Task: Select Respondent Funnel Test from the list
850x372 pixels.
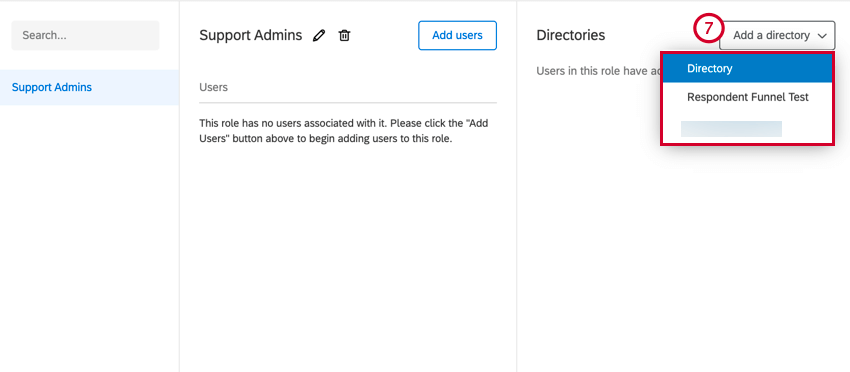Action: pyautogui.click(x=747, y=98)
